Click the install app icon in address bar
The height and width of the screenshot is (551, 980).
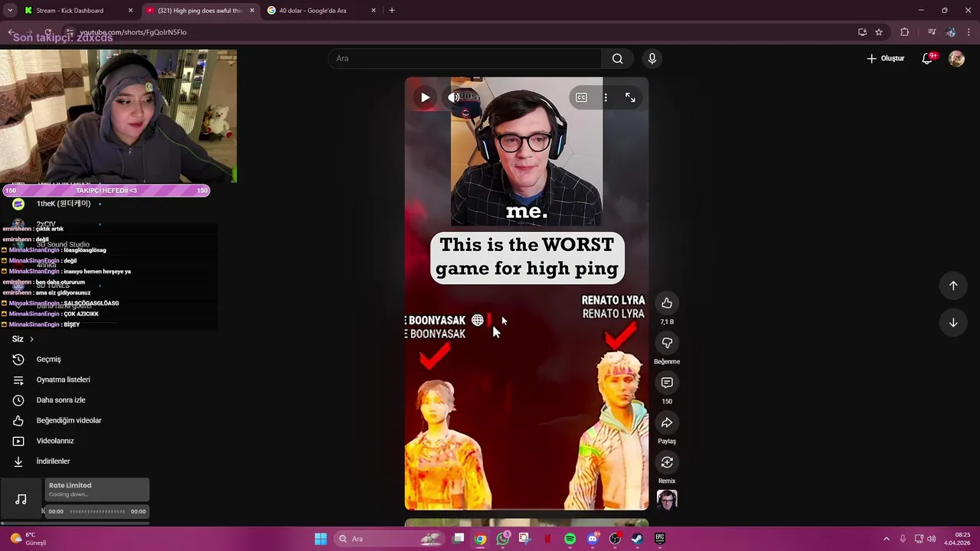click(862, 32)
